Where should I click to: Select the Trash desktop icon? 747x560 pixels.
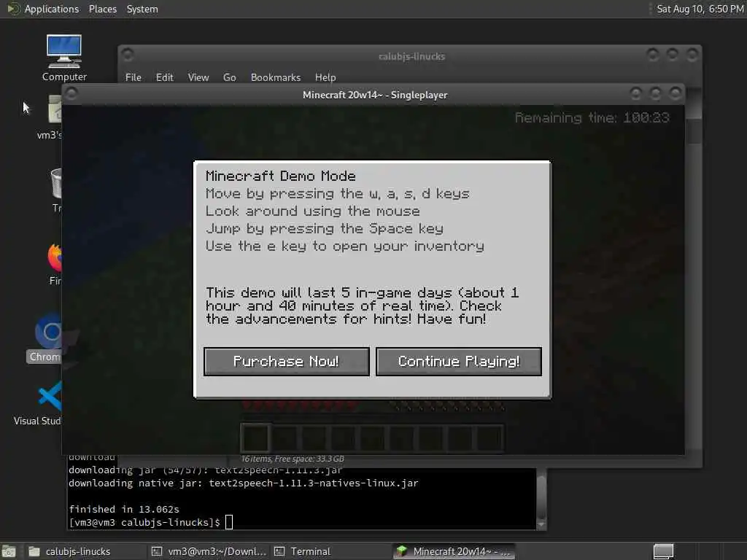tap(56, 190)
